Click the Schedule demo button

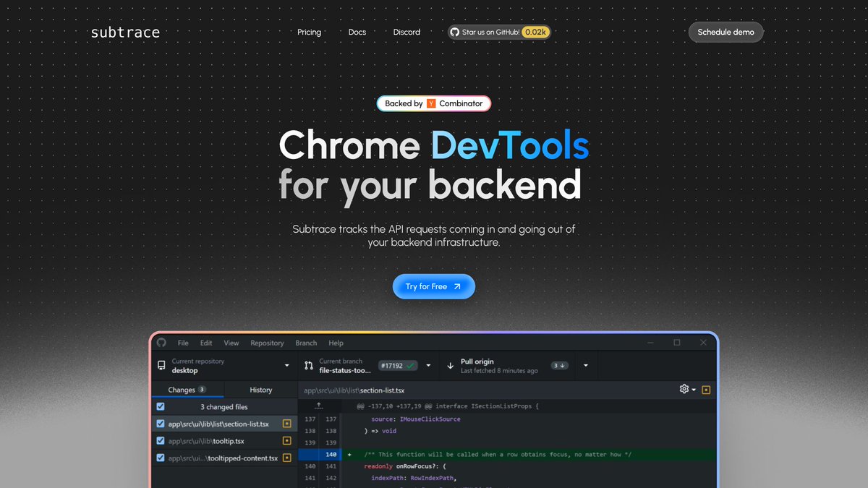tap(726, 32)
